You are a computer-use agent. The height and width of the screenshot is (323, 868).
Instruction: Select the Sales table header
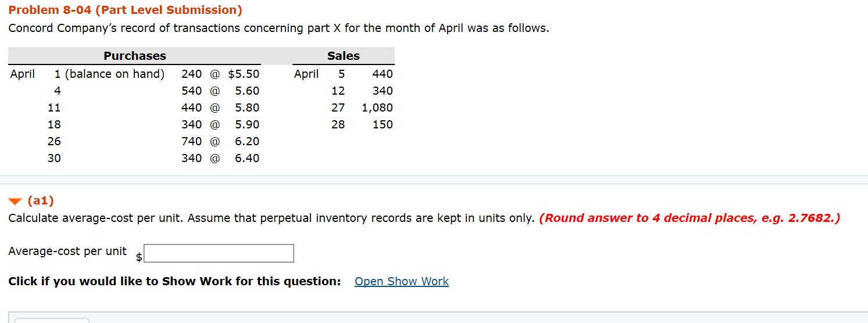344,56
